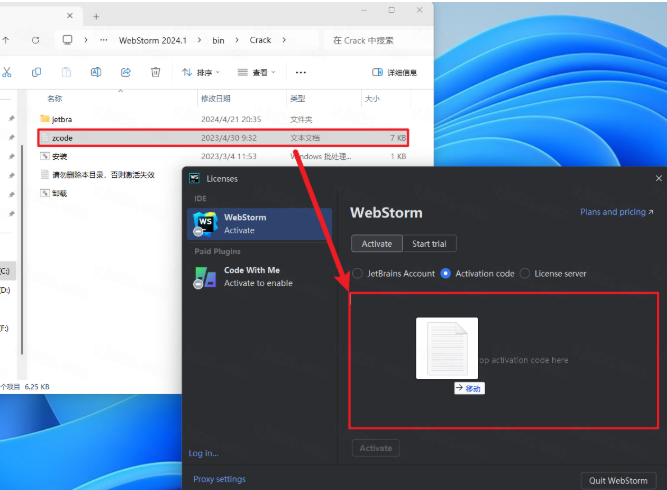
Task: Click the disabled Activate button below the code area
Action: [x=376, y=448]
